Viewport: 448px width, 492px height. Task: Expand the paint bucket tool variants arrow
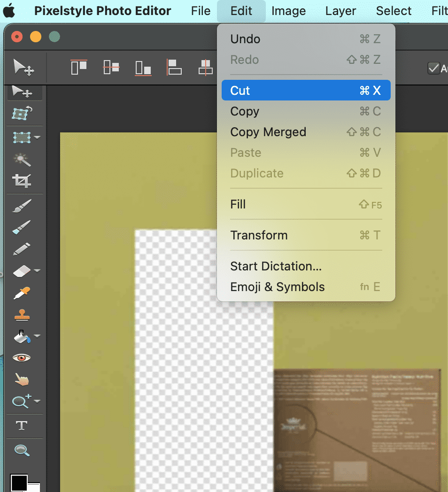(x=37, y=336)
